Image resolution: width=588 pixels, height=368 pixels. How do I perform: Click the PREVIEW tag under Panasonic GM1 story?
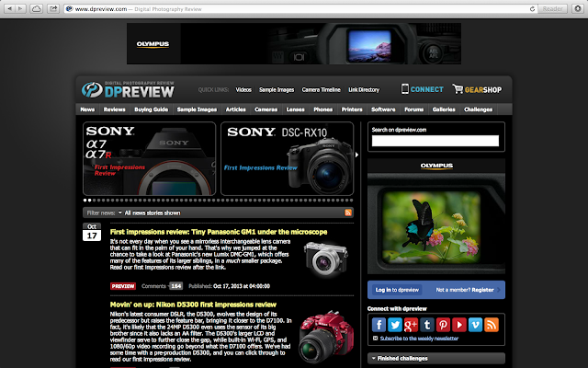123,286
